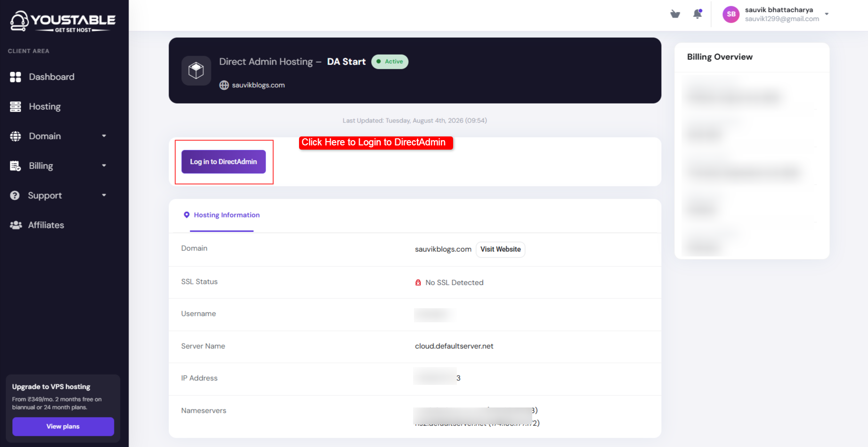Click the Upgrade to VPS hosting heading
Image resolution: width=868 pixels, height=447 pixels.
51,387
